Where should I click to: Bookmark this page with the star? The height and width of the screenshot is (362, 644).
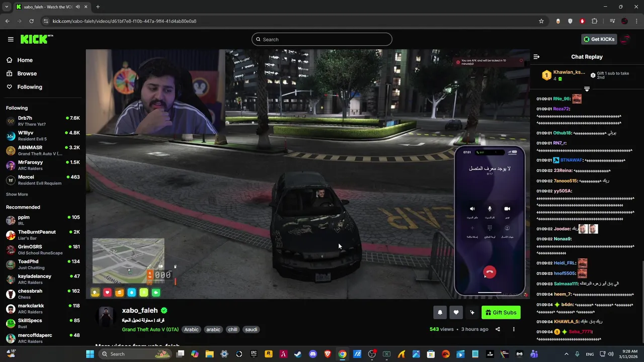[541, 21]
